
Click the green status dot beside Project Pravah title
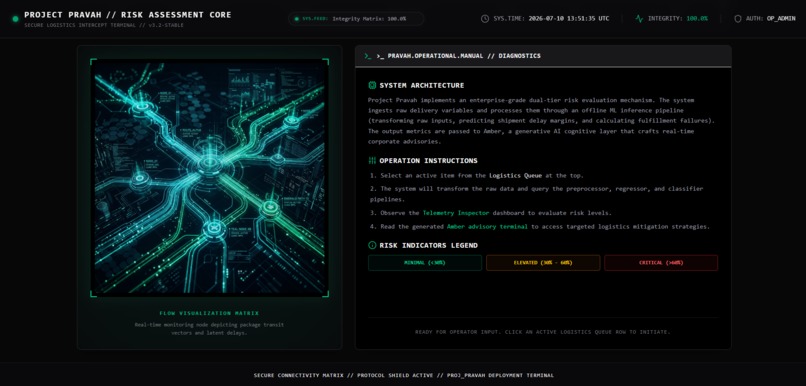pyautogui.click(x=15, y=19)
